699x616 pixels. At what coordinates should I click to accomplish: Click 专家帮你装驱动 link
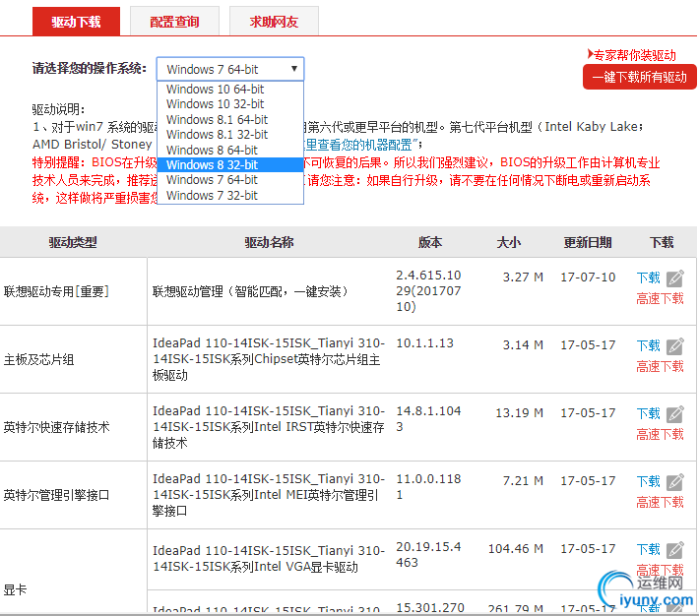(x=632, y=55)
